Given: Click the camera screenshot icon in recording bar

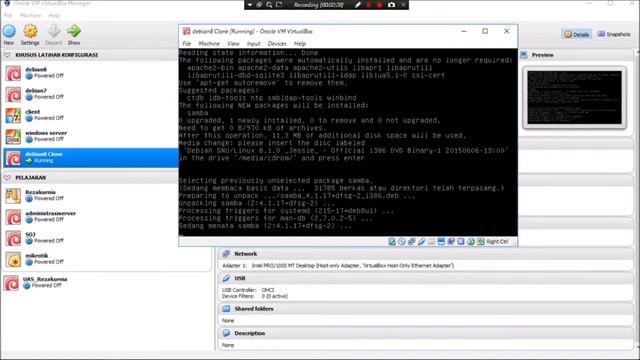Looking at the screenshot, I should (x=391, y=5).
